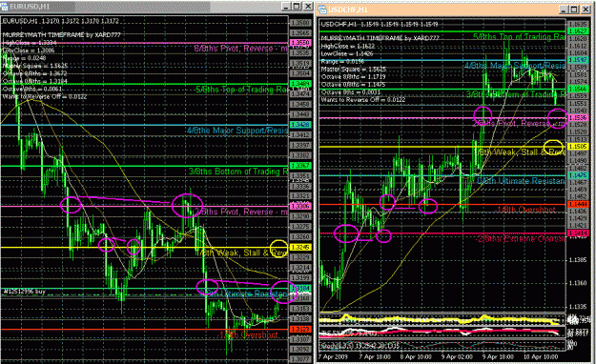Viewport: 596px width, 364px height.
Task: Select the EURUSD,H1 title bar text
Action: click(30, 7)
